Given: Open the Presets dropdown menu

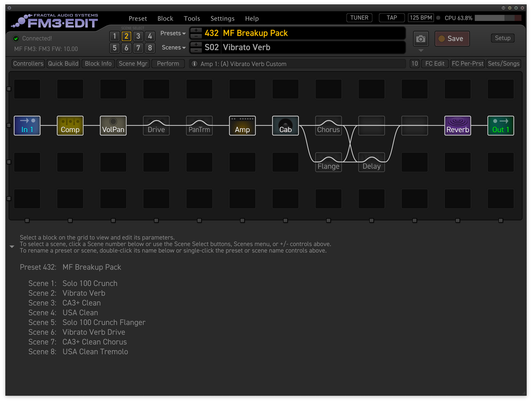Looking at the screenshot, I should [173, 33].
